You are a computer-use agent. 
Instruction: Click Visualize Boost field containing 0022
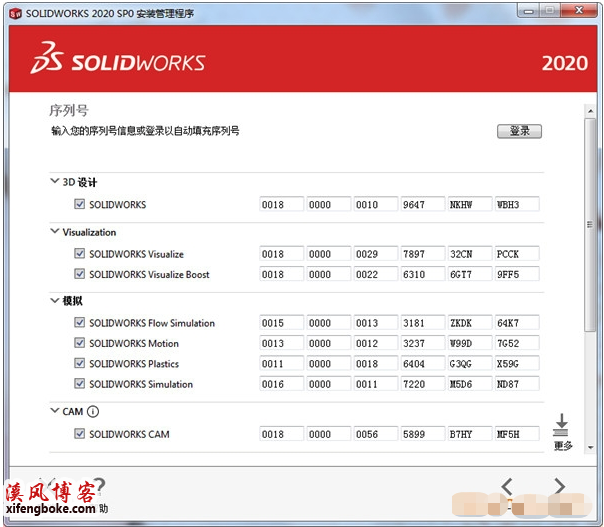coord(376,274)
